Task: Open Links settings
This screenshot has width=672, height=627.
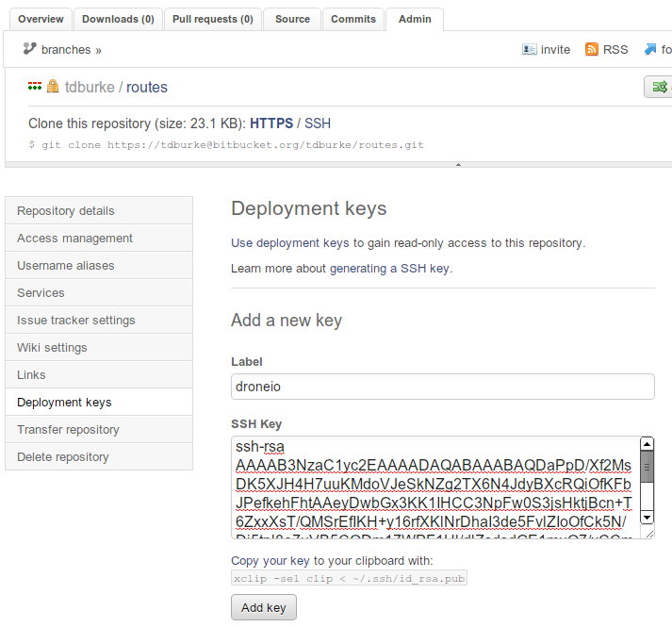Action: tap(99, 375)
